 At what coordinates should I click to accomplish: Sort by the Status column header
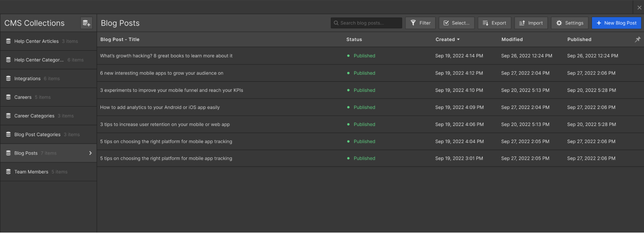point(354,40)
